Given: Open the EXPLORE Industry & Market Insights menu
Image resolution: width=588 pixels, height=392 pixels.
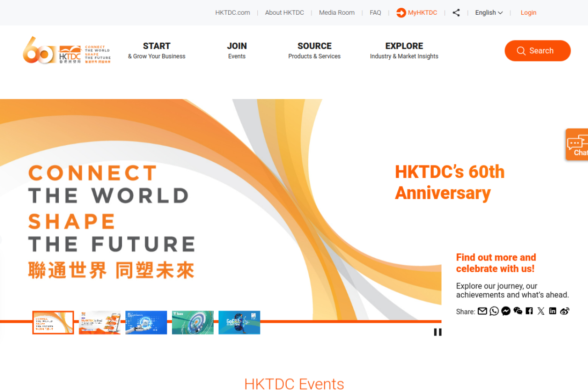Looking at the screenshot, I should click(x=404, y=51).
